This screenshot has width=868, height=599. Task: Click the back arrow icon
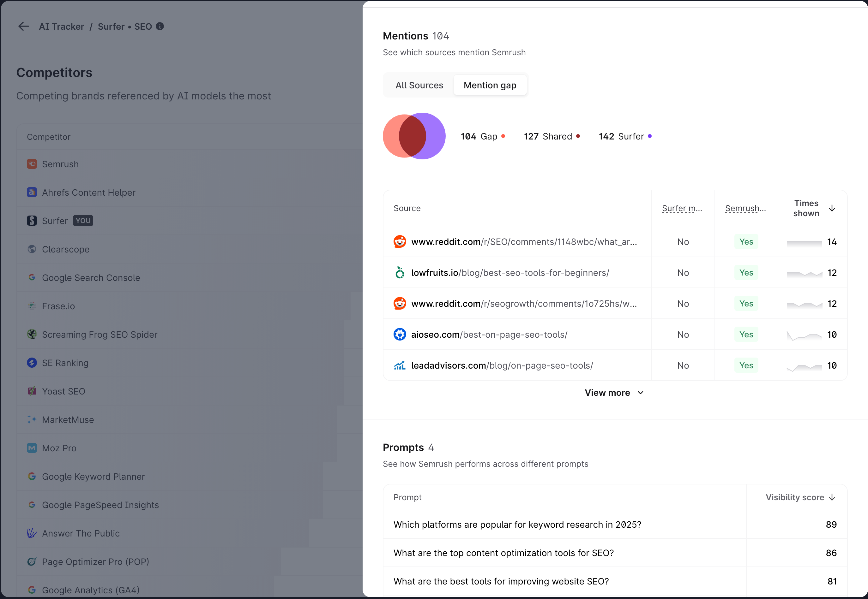tap(23, 26)
